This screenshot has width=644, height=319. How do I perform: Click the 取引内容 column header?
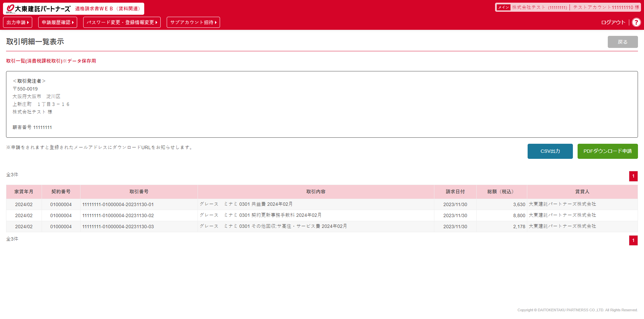pyautogui.click(x=316, y=192)
